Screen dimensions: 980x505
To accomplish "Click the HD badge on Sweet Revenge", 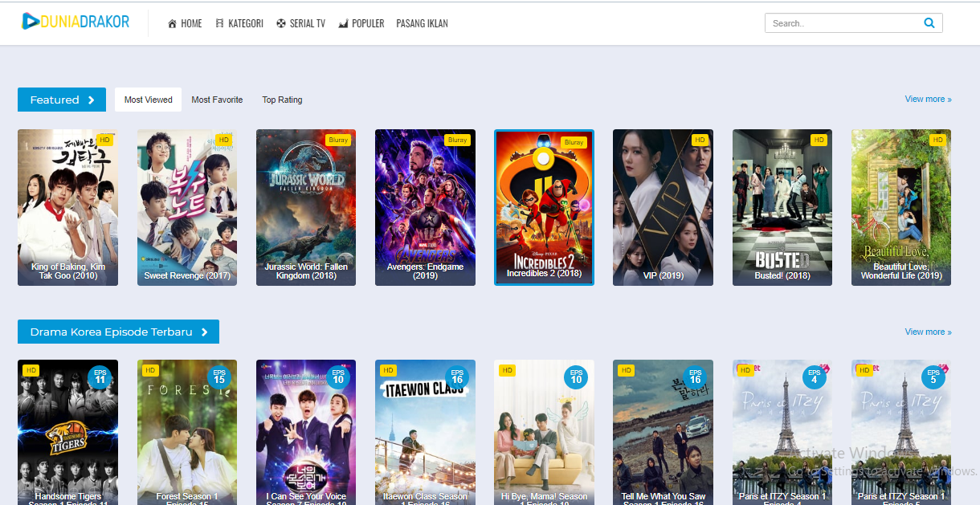I will click(224, 140).
